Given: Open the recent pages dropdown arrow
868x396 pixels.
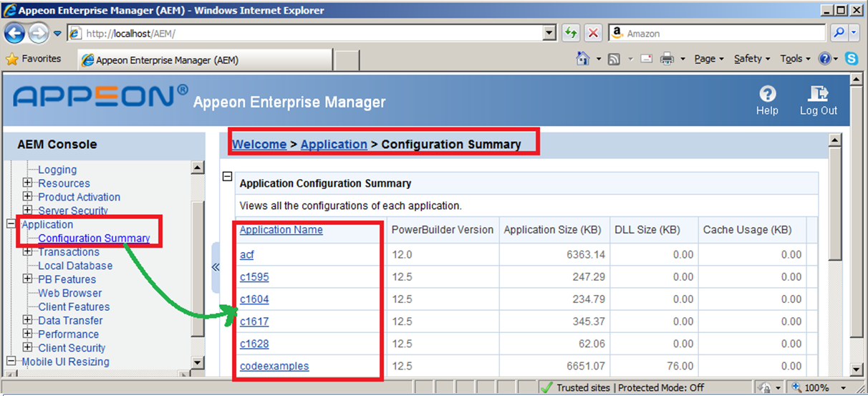Looking at the screenshot, I should [x=57, y=34].
